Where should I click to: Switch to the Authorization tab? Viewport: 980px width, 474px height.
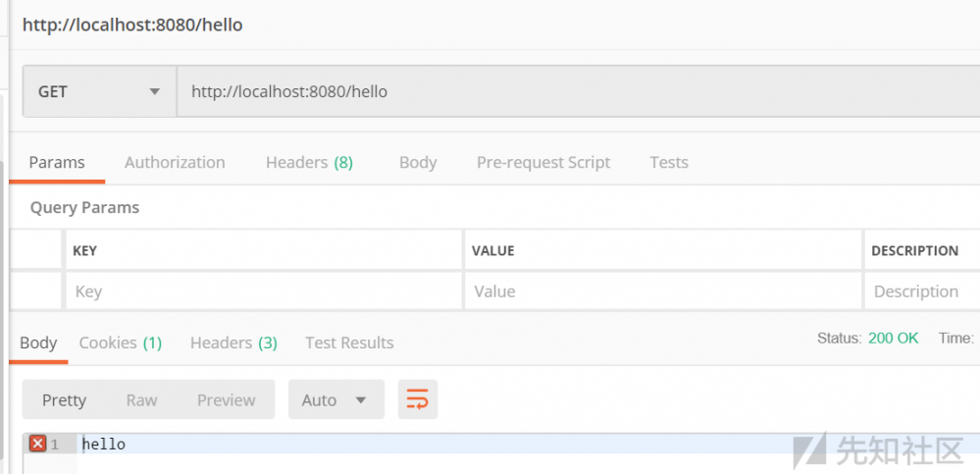click(175, 162)
